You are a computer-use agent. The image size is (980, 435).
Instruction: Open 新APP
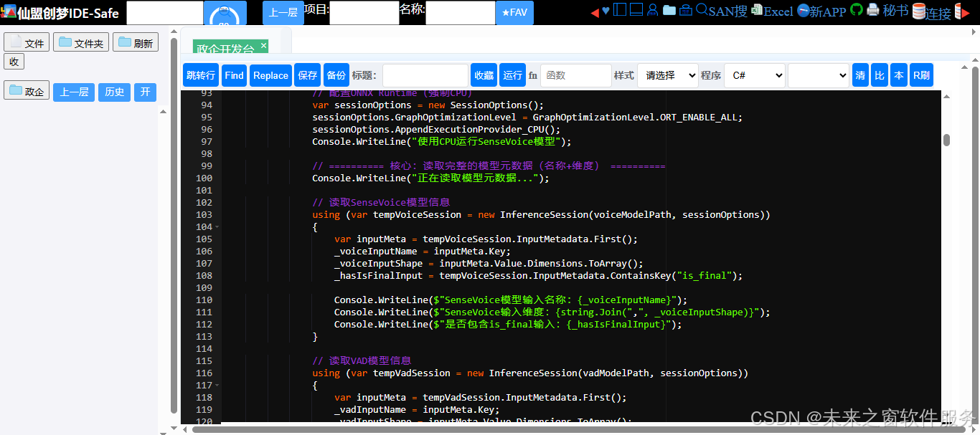coord(821,11)
